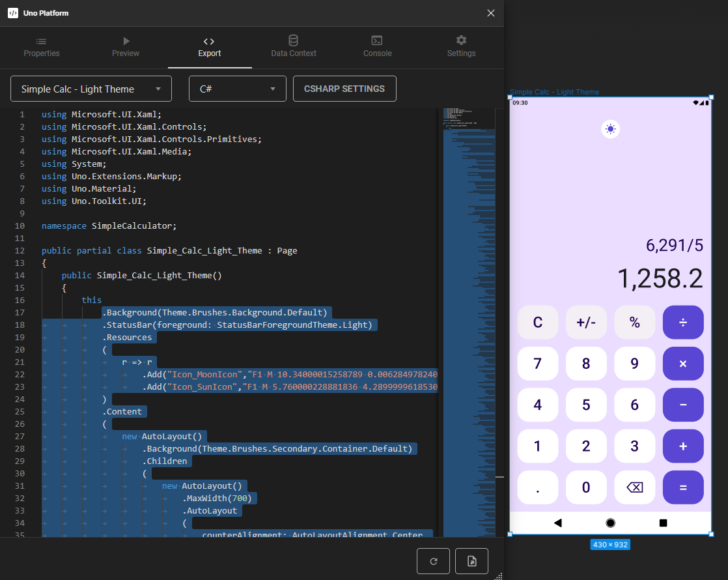728x580 pixels.
Task: Tap the Android home button in the preview
Action: (610, 522)
